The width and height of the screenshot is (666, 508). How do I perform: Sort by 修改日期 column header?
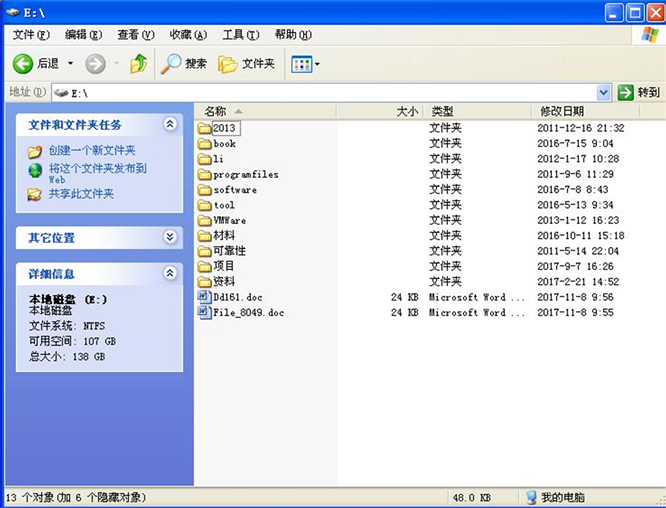tap(562, 111)
